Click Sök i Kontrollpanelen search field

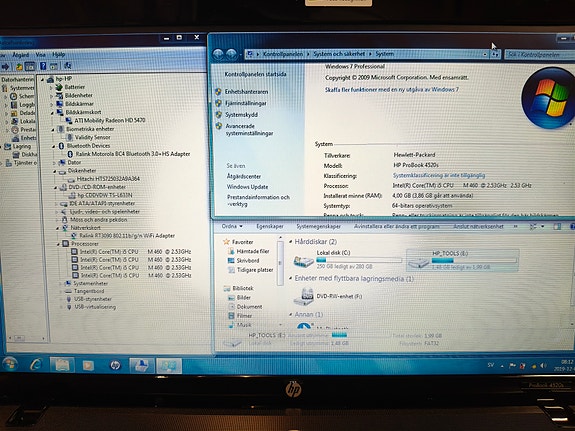[540, 55]
